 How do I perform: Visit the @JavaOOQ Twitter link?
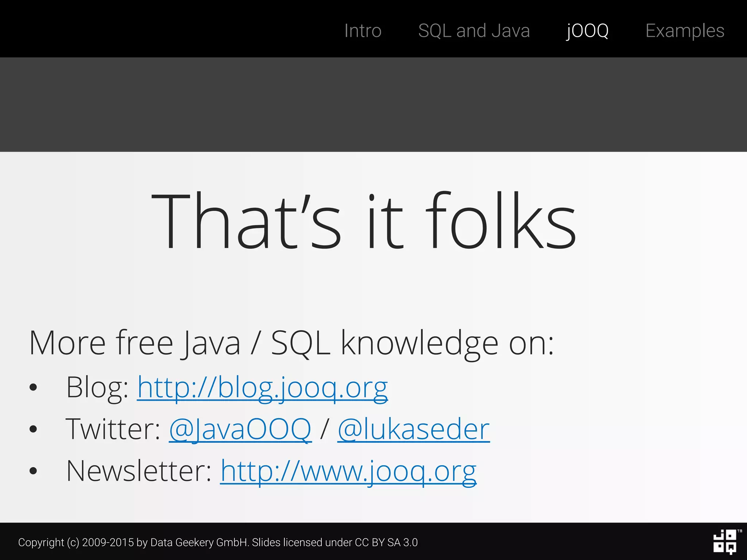pos(240,429)
